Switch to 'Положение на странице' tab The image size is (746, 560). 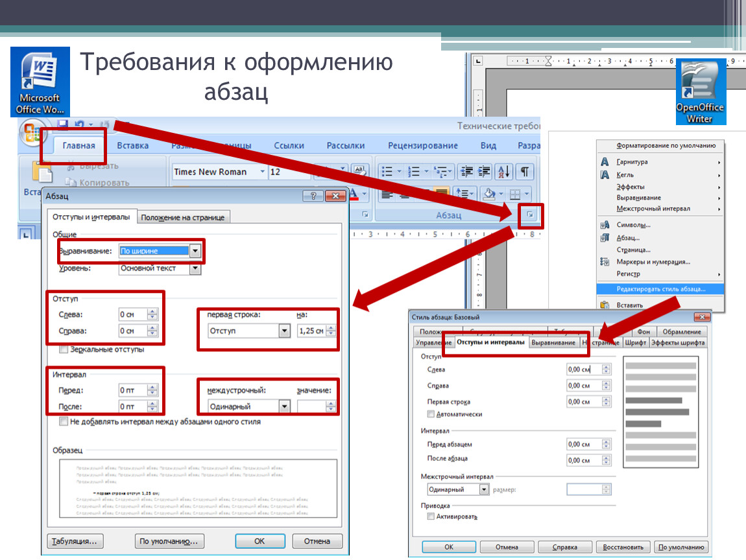pyautogui.click(x=183, y=218)
